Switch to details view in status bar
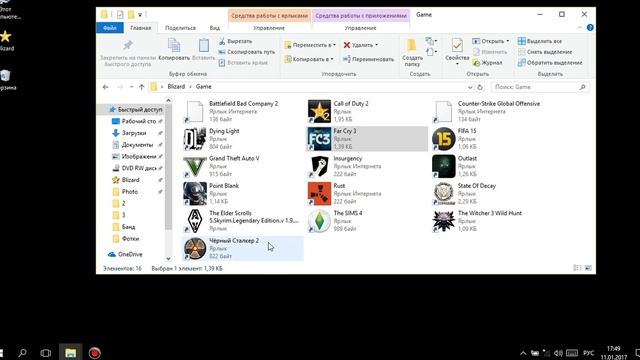640x360 pixels. coord(577,268)
